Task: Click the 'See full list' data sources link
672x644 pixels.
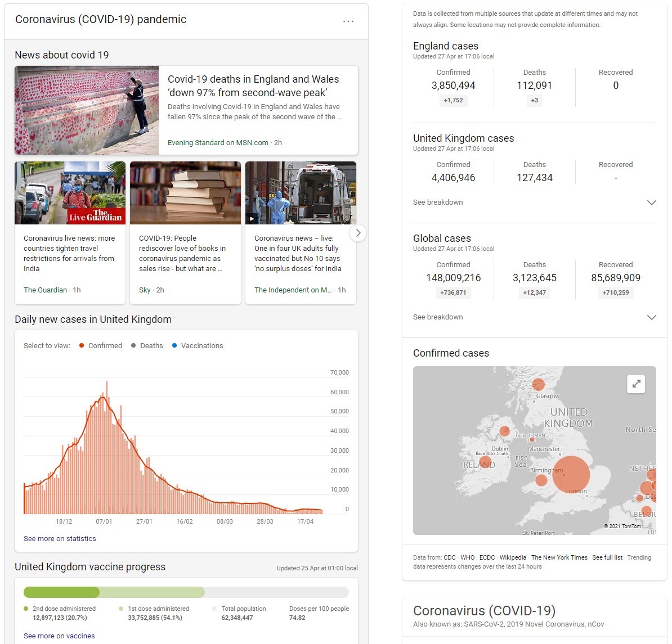Action: pos(607,558)
